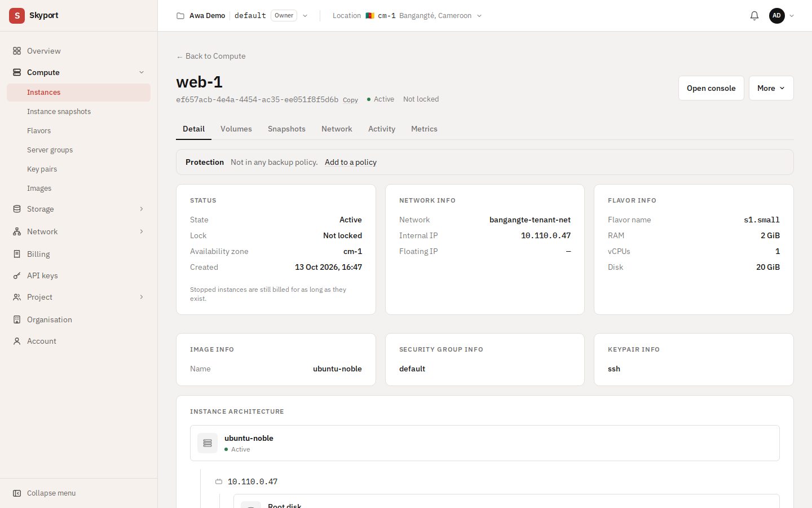Click the Storage database icon

coord(17,209)
